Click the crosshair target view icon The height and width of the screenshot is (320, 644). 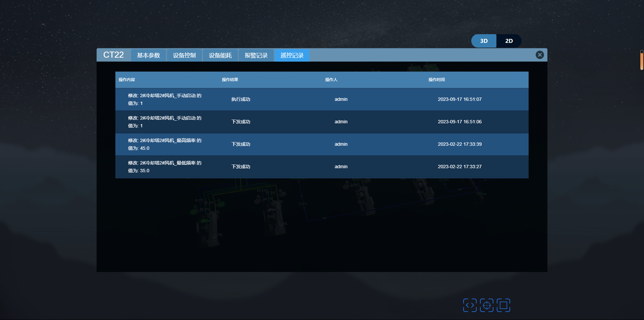click(486, 305)
